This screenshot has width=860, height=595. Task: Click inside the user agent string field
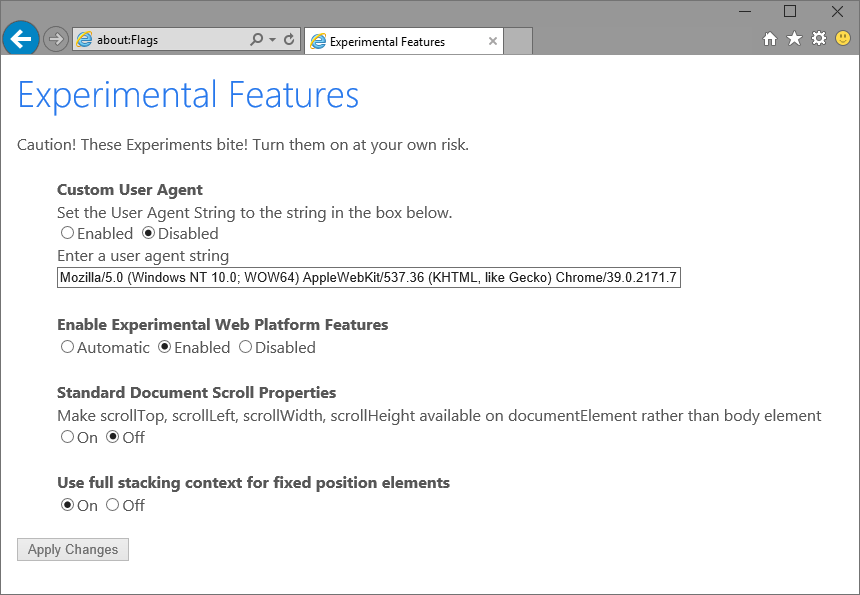point(368,277)
